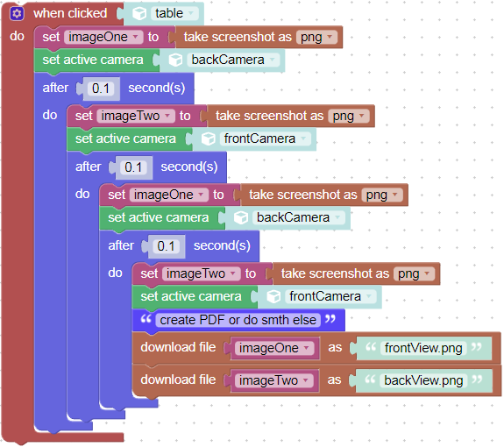Edit the create PDF or do smth else comment
504x447 pixels.
pyautogui.click(x=238, y=320)
